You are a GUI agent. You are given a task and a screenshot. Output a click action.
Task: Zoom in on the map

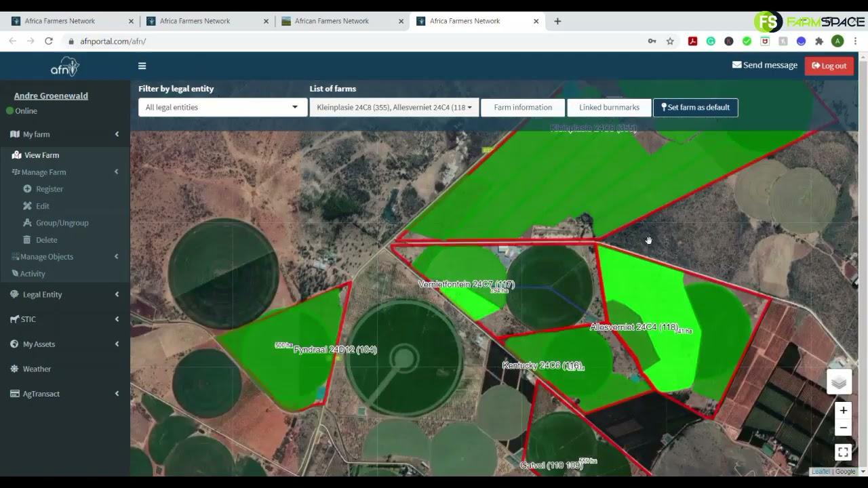pyautogui.click(x=843, y=411)
